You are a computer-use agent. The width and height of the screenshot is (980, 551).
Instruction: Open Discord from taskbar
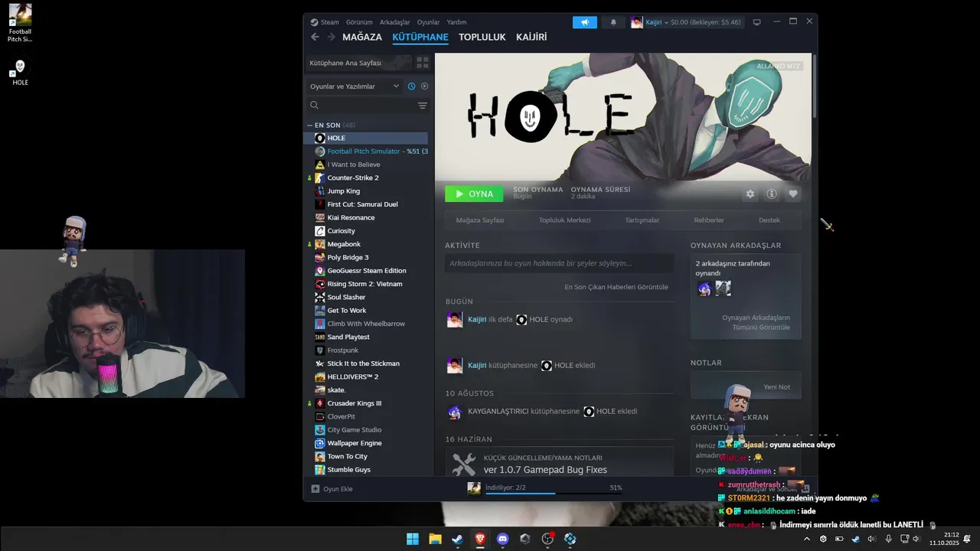click(x=502, y=539)
